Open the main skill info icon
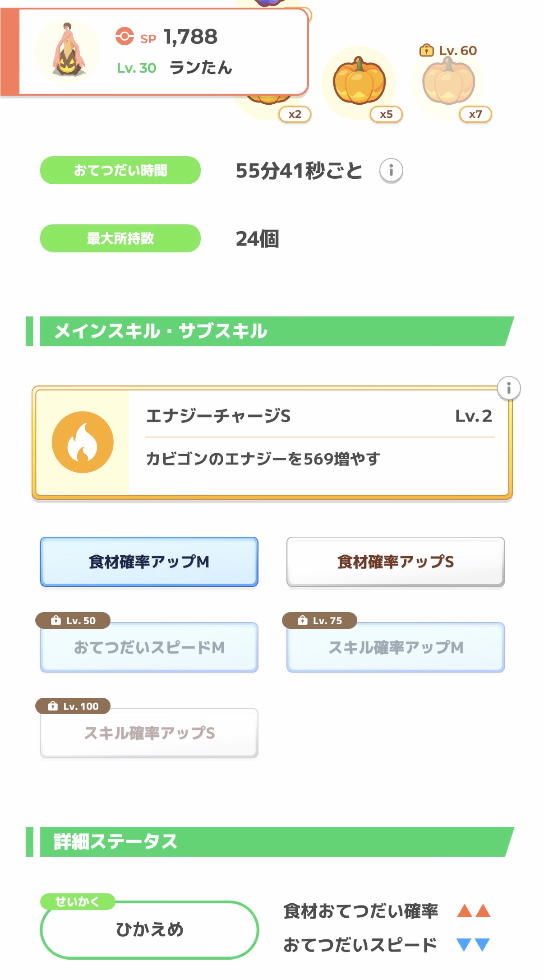Viewport: 544px width, 980px height. (508, 388)
